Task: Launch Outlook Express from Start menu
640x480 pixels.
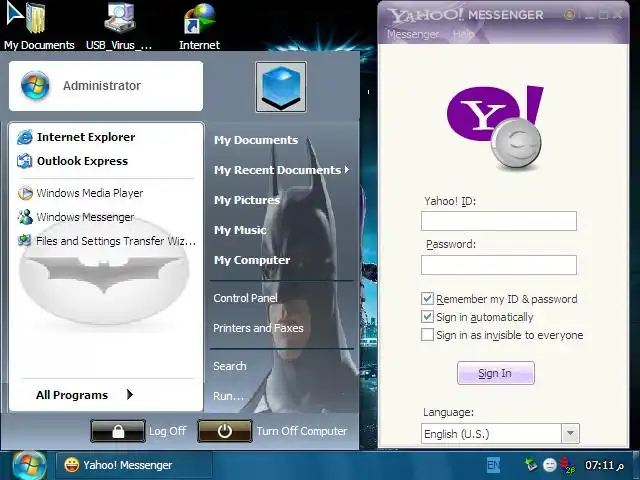Action: coord(72,161)
